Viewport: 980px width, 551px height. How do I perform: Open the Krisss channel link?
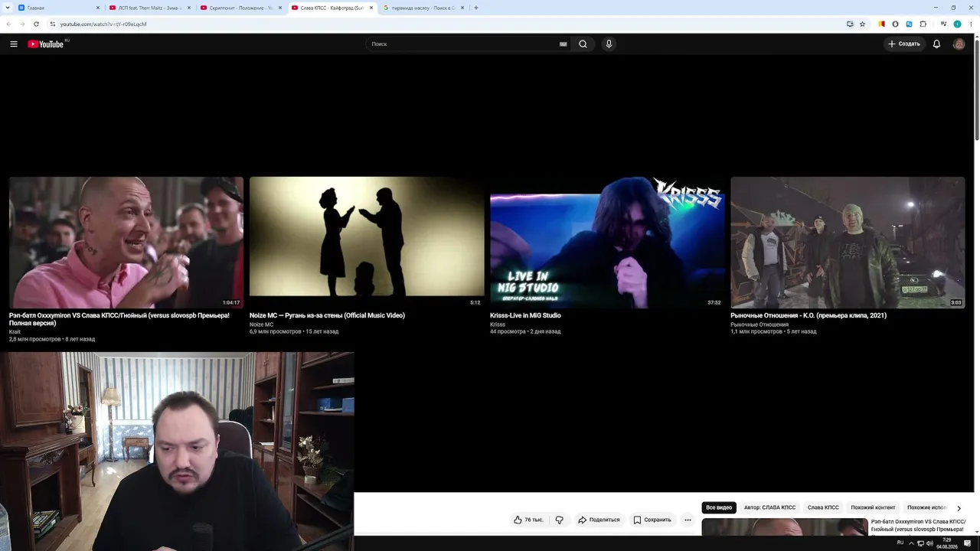[498, 324]
